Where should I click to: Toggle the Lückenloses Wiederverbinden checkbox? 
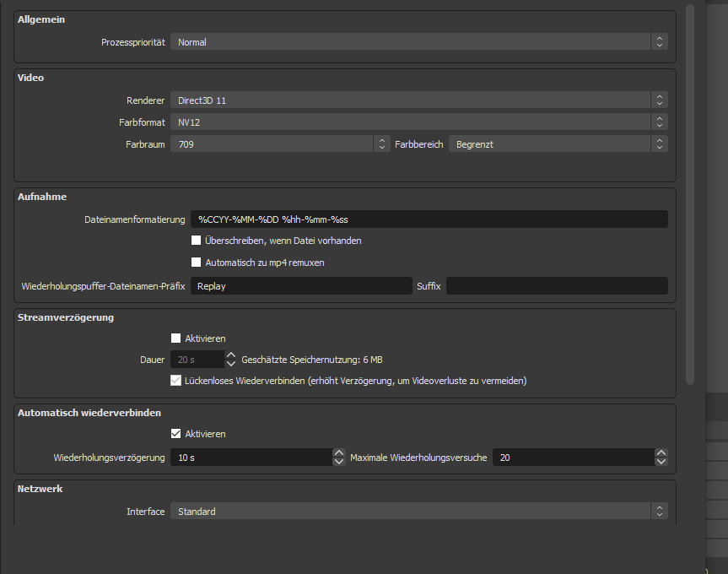176,381
